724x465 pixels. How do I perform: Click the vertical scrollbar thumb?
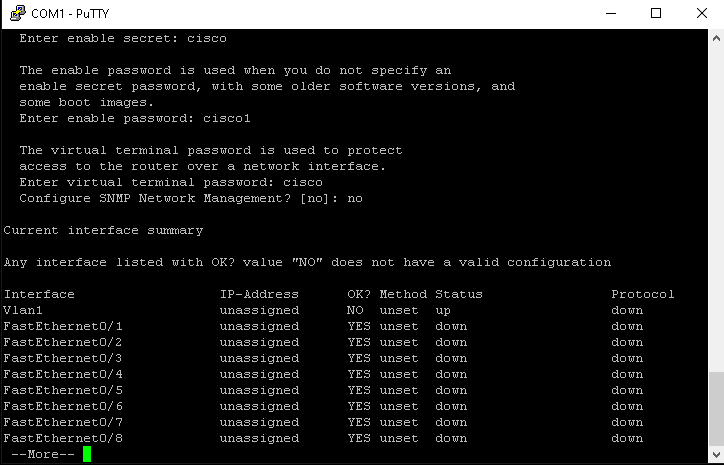coord(716,409)
